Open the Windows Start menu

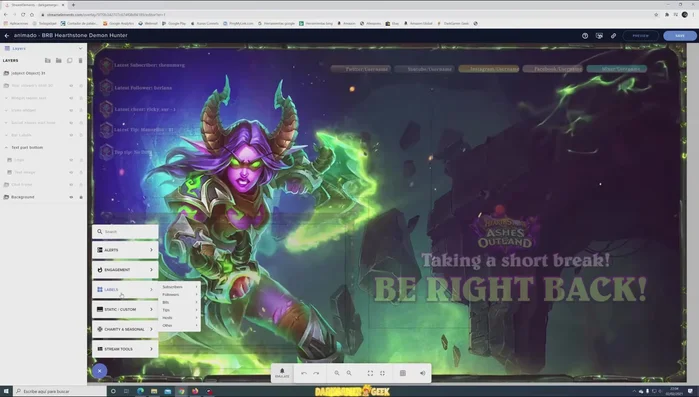pyautogui.click(x=6, y=391)
